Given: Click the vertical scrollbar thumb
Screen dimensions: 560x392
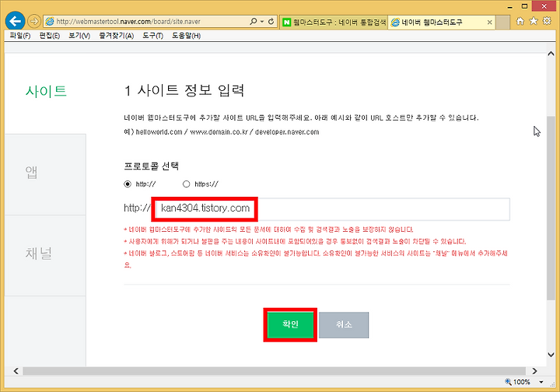Looking at the screenshot, I should pyautogui.click(x=551, y=208).
